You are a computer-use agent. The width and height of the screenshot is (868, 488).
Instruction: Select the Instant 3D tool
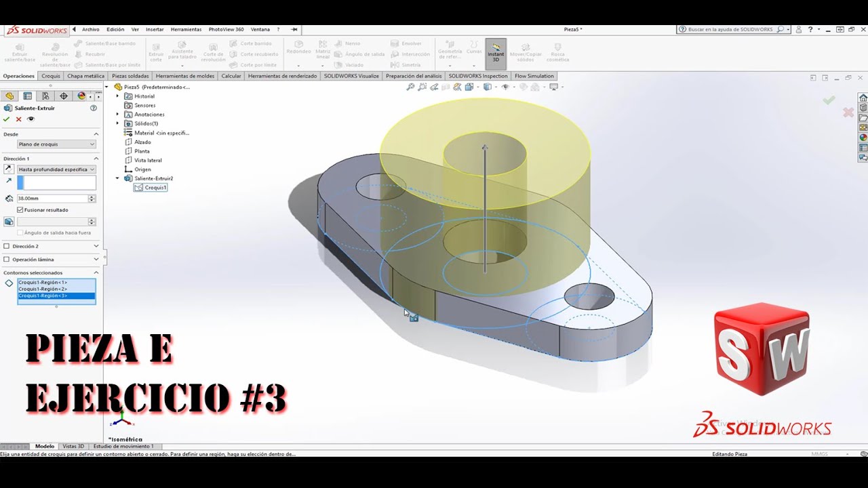[x=496, y=54]
